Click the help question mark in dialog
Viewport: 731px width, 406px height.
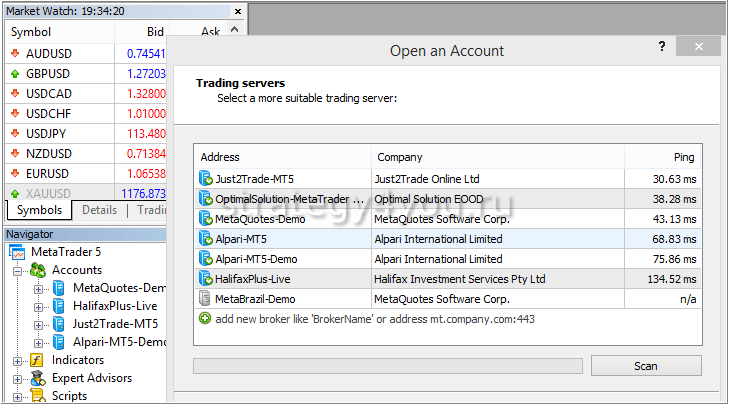click(x=662, y=47)
